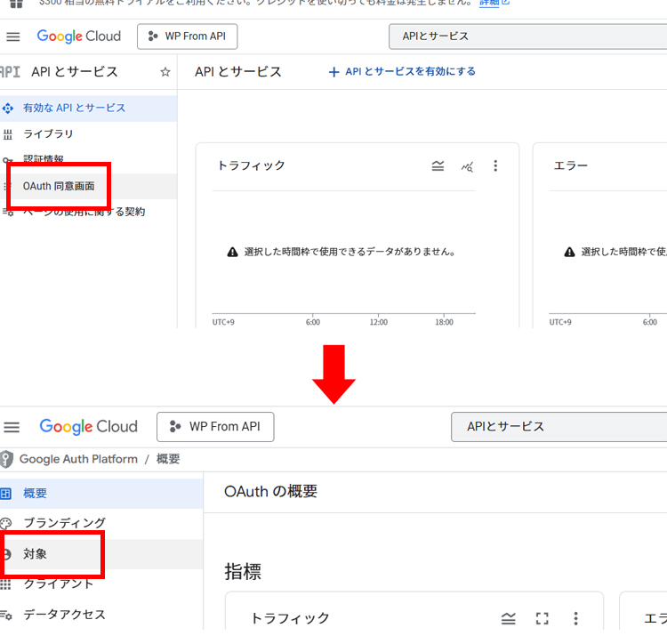Open OAuth 同意画面 from the sidebar
Viewport: 667px width, 644px height.
click(59, 186)
